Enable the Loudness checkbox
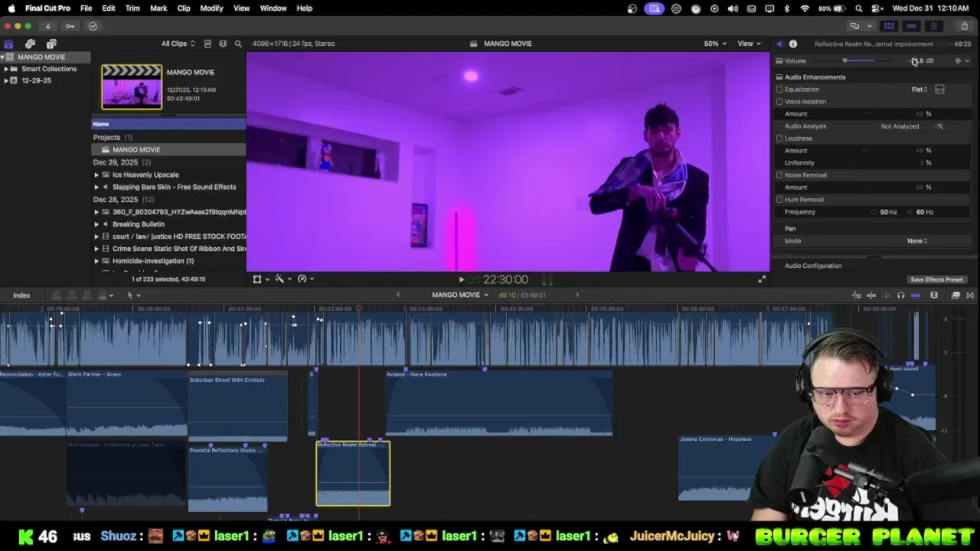This screenshot has height=551, width=980. pos(779,139)
